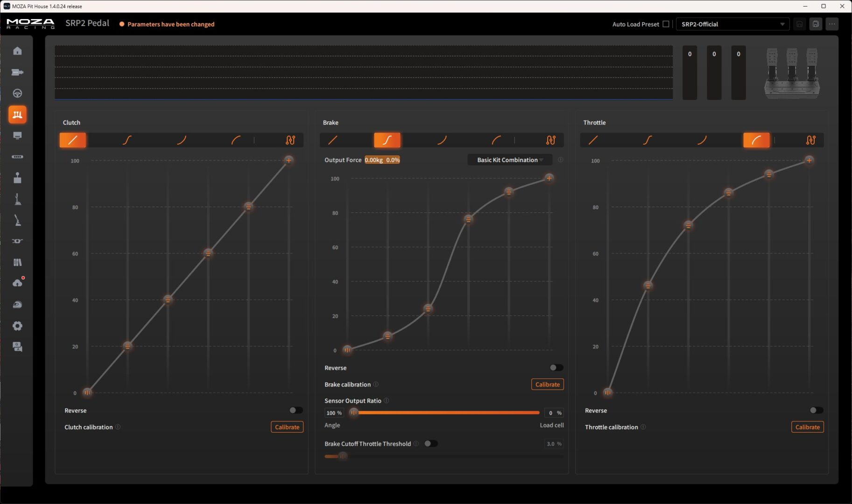Click the Throttle curve point near 46
Image resolution: width=852 pixels, height=504 pixels.
tap(648, 286)
